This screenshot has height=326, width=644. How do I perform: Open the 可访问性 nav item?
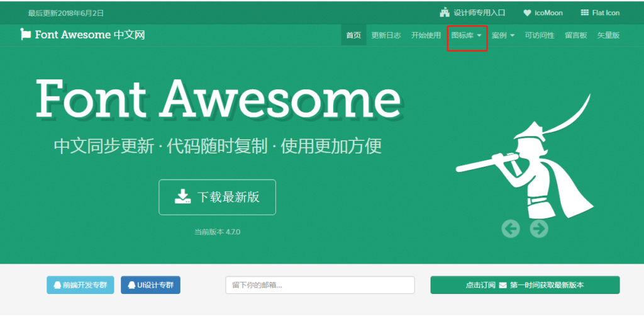pyautogui.click(x=540, y=35)
